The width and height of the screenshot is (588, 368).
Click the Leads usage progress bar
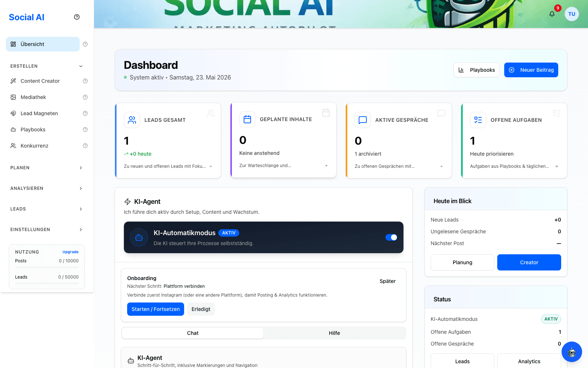point(47,283)
